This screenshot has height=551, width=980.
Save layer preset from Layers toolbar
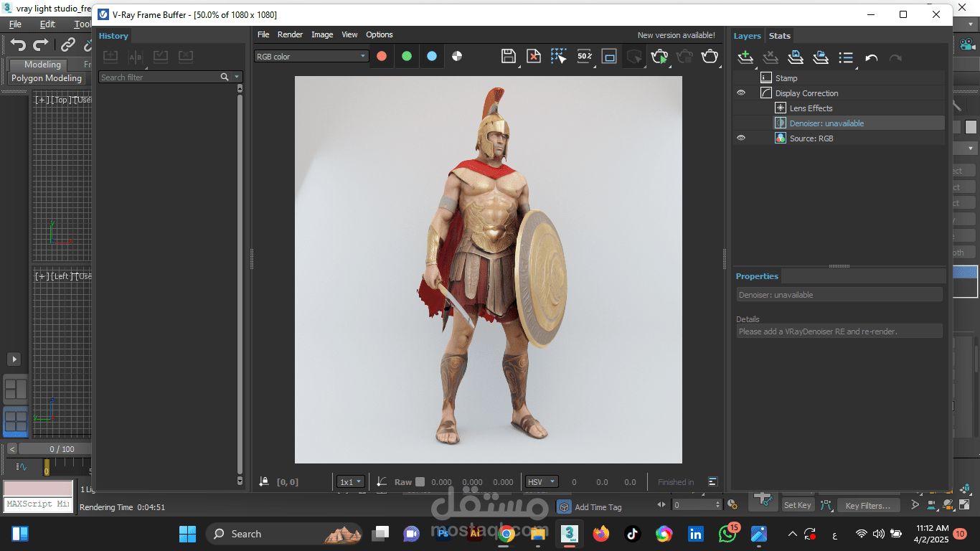[x=796, y=57]
